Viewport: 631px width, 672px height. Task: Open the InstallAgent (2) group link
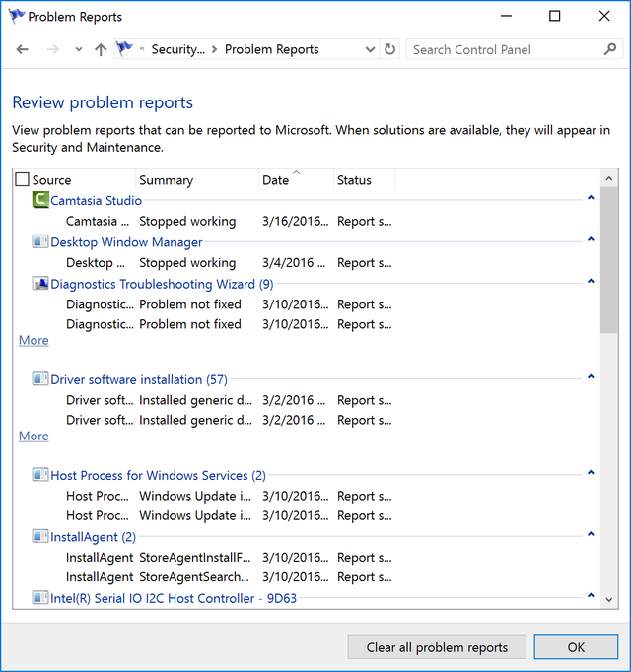pyautogui.click(x=93, y=537)
